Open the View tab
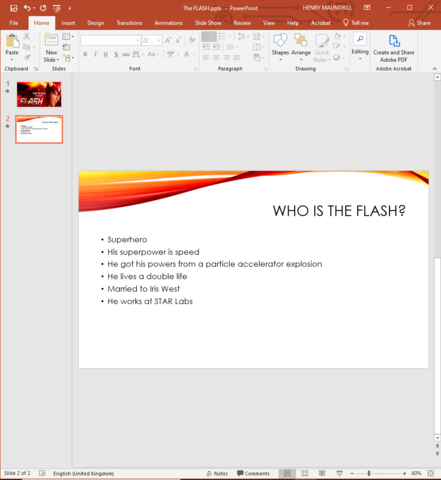 coord(269,23)
